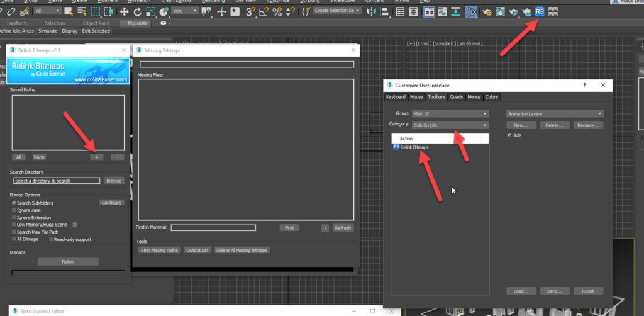Enable the Read-only support checkbox

click(x=51, y=239)
